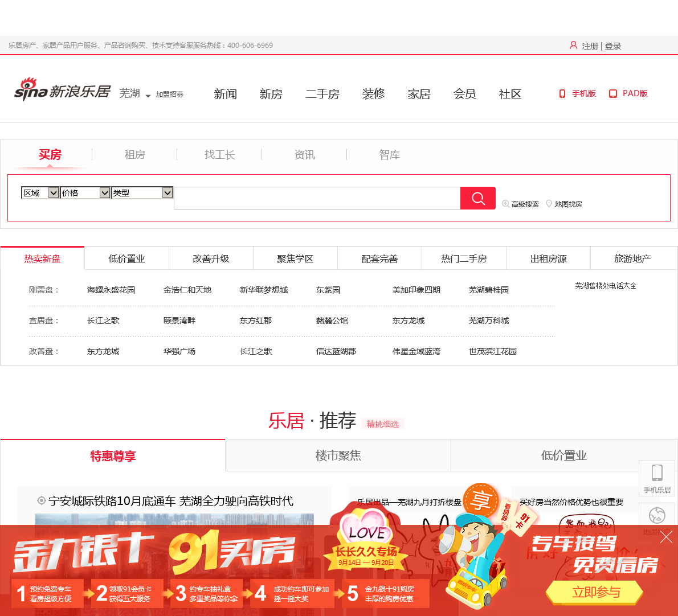Focus the property search text field
The height and width of the screenshot is (616, 678).
317,198
